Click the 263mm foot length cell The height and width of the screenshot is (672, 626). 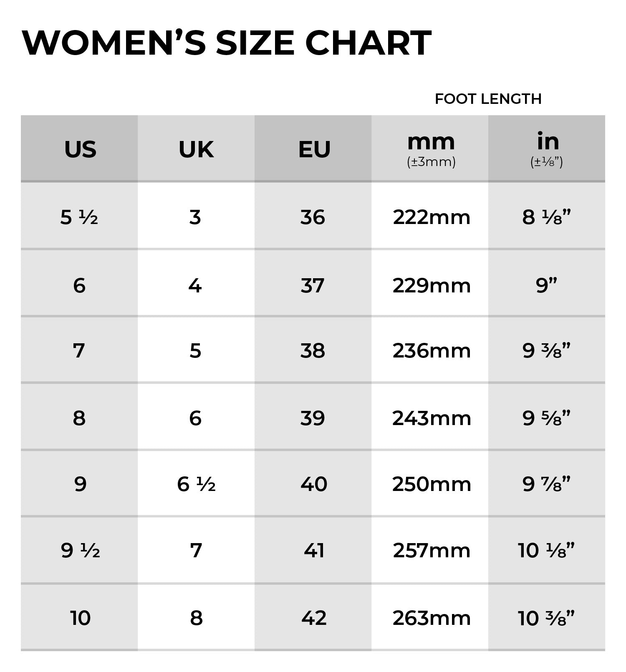click(x=431, y=618)
